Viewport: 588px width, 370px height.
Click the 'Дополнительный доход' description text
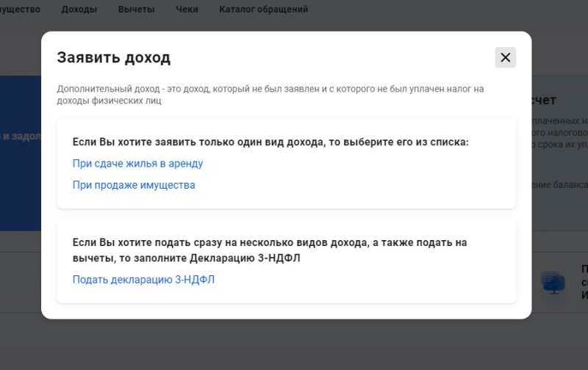270,95
